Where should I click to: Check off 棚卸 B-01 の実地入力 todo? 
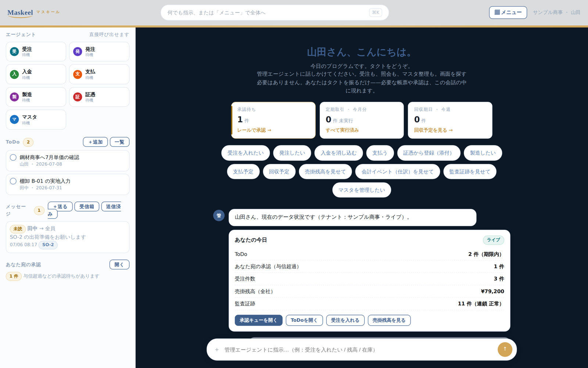[x=13, y=181]
